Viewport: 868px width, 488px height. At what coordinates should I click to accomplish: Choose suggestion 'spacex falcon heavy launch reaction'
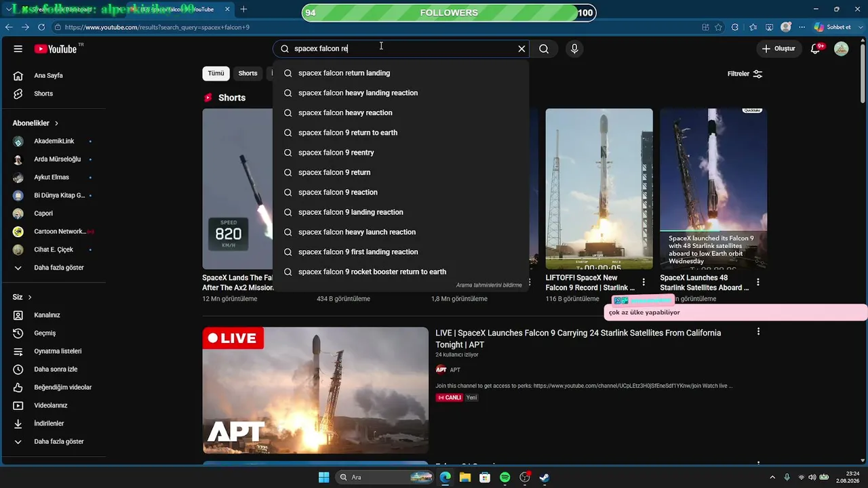click(401, 232)
